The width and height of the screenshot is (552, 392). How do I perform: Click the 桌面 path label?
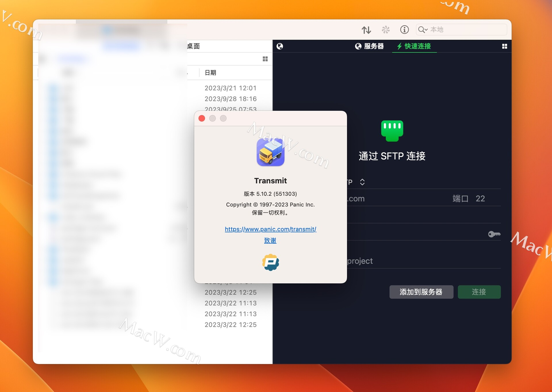[193, 46]
